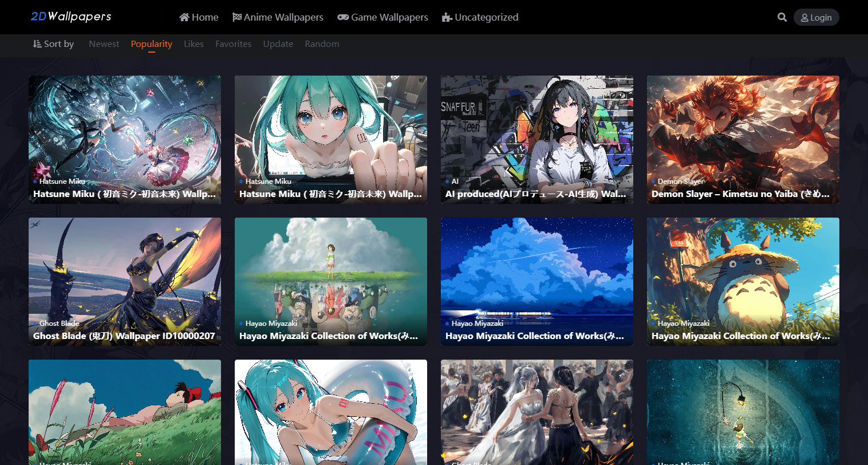The width and height of the screenshot is (868, 465).
Task: Open the AI produced graffiti girl wallpaper
Action: coord(536,132)
